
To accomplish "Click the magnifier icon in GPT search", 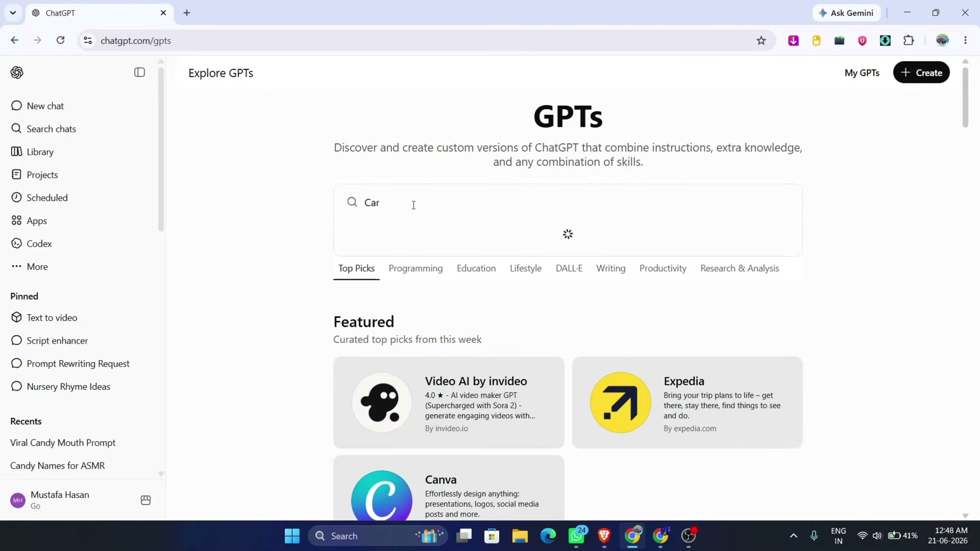I will coord(352,202).
